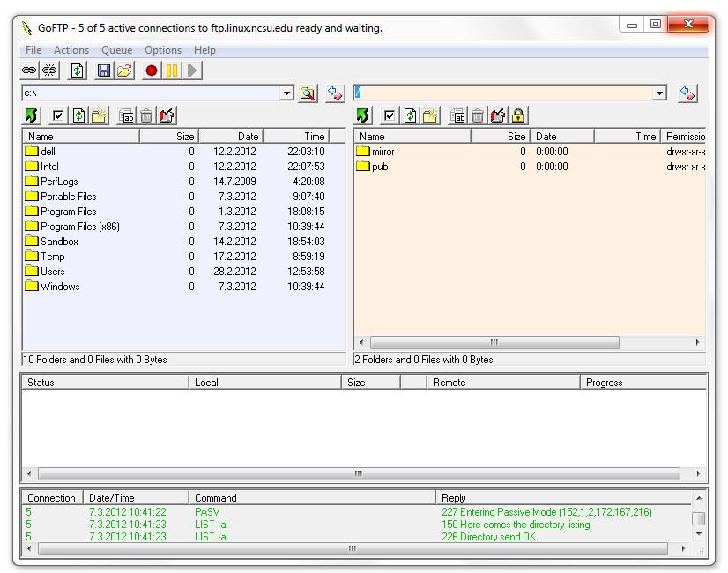Go up a directory in the local pane

(32, 115)
